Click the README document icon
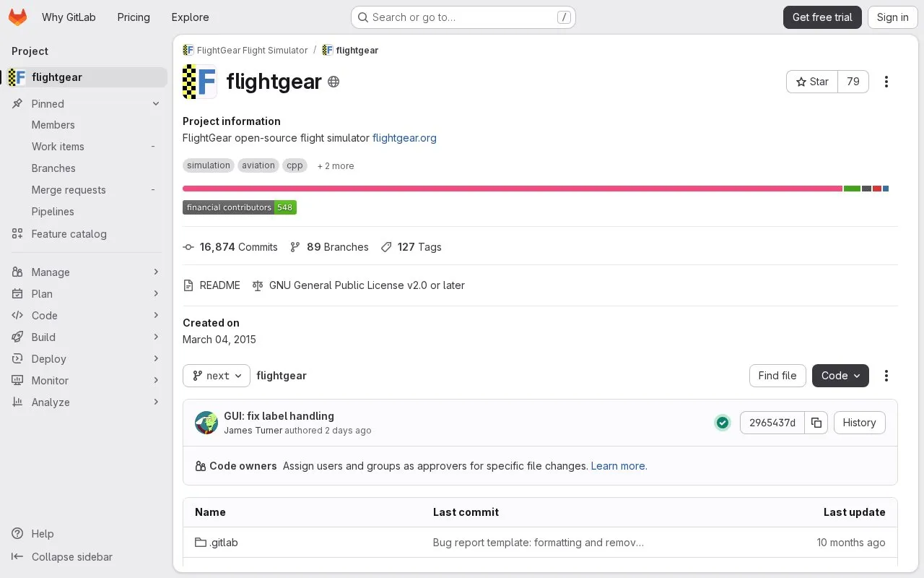The height and width of the screenshot is (578, 924). [x=188, y=285]
